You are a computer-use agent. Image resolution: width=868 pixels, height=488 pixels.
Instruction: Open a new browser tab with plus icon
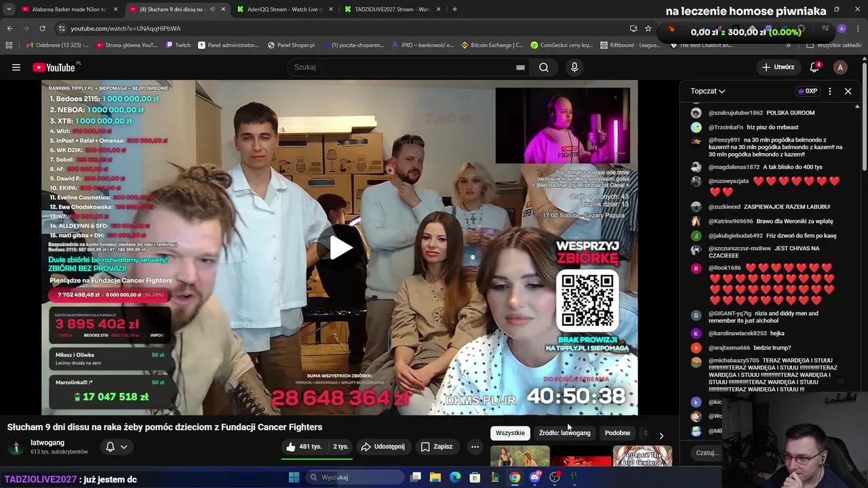(454, 9)
